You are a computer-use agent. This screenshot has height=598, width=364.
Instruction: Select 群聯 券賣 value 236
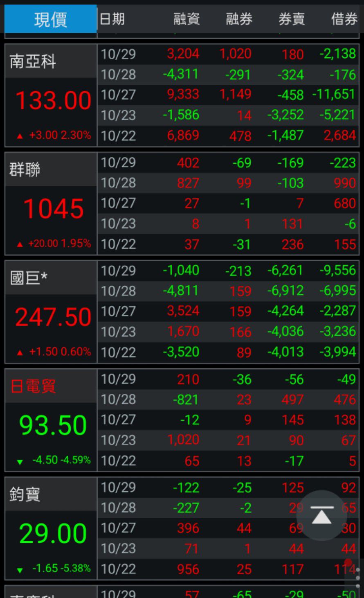click(x=292, y=244)
